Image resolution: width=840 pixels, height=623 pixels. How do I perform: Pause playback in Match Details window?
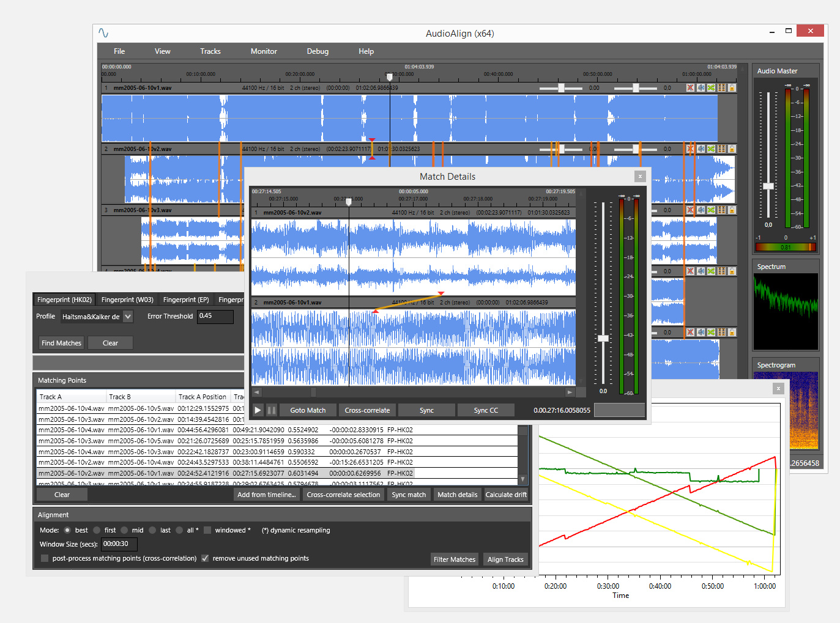point(272,410)
